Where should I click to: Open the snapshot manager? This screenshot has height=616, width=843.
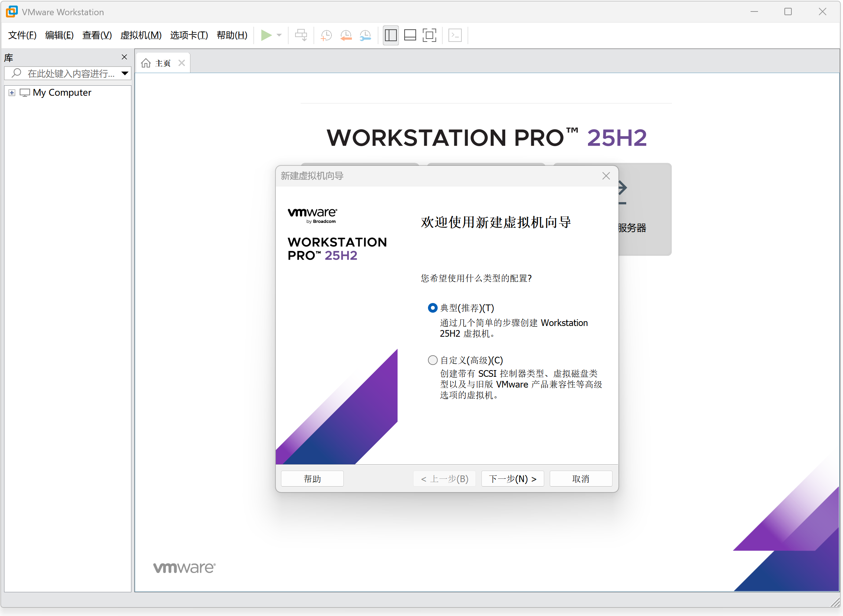[365, 35]
